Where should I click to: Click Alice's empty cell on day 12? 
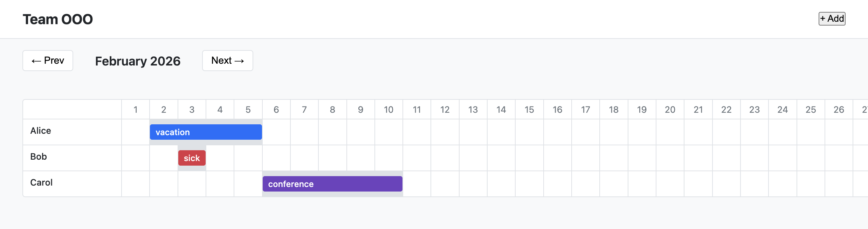[445, 132]
